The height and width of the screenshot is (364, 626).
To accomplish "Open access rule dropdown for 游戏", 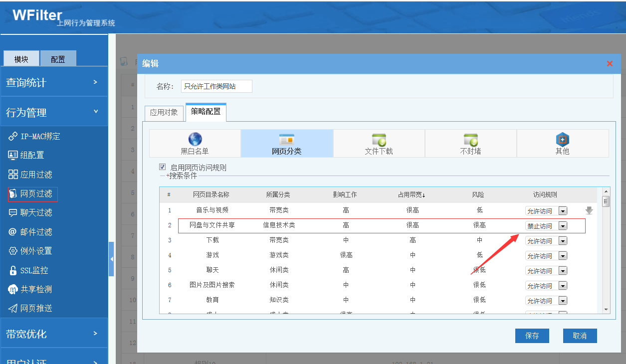I will point(563,256).
